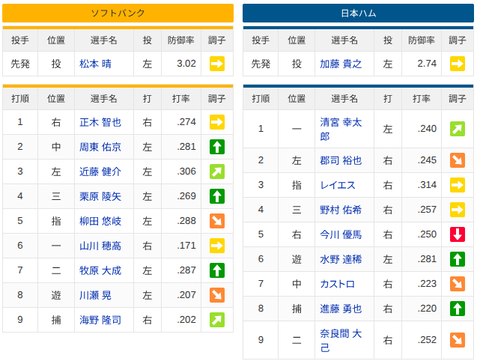Open 進藤 勇也 player page
The width and height of the screenshot is (480, 364).
[341, 308]
